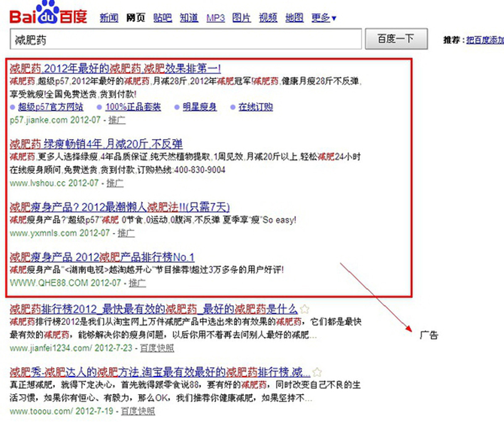The width and height of the screenshot is (504, 422).
Task: Focus the search box containing 减肥药
Action: (x=186, y=39)
